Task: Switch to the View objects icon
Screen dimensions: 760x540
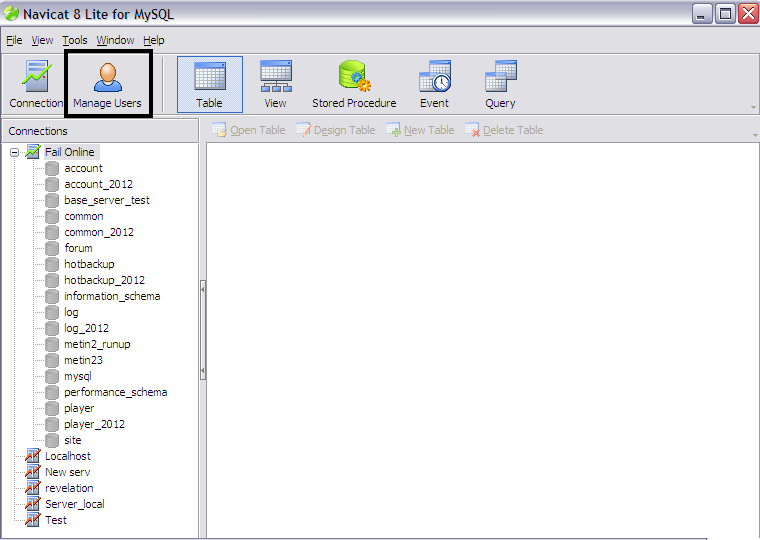Action: [275, 84]
